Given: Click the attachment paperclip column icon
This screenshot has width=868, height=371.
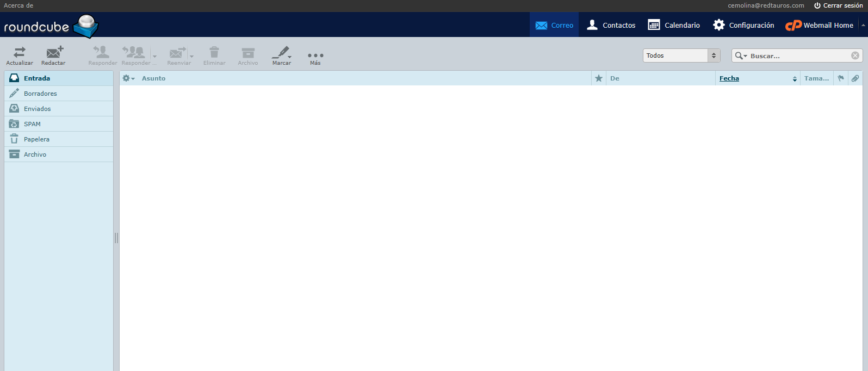Looking at the screenshot, I should tap(855, 78).
